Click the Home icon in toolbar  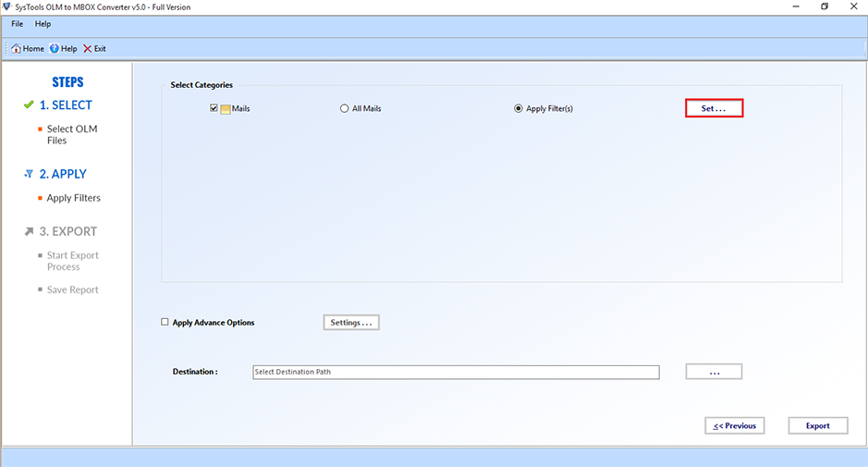(x=16, y=49)
